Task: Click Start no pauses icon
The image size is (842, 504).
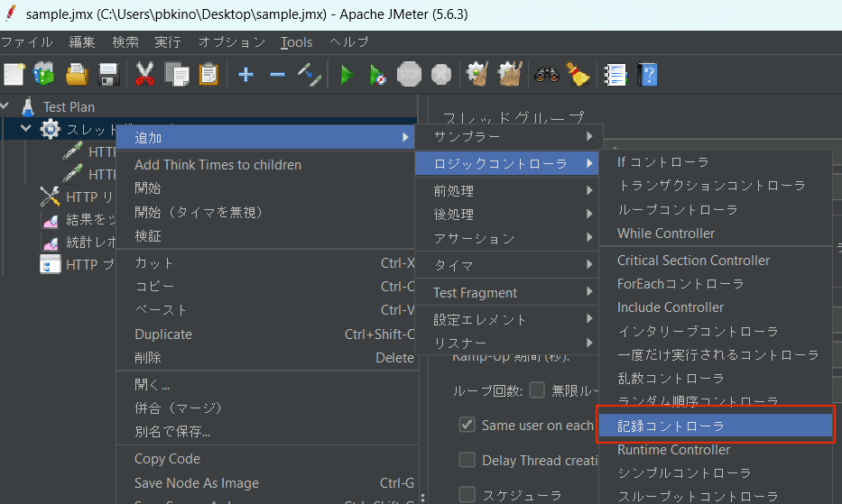Action: point(377,75)
